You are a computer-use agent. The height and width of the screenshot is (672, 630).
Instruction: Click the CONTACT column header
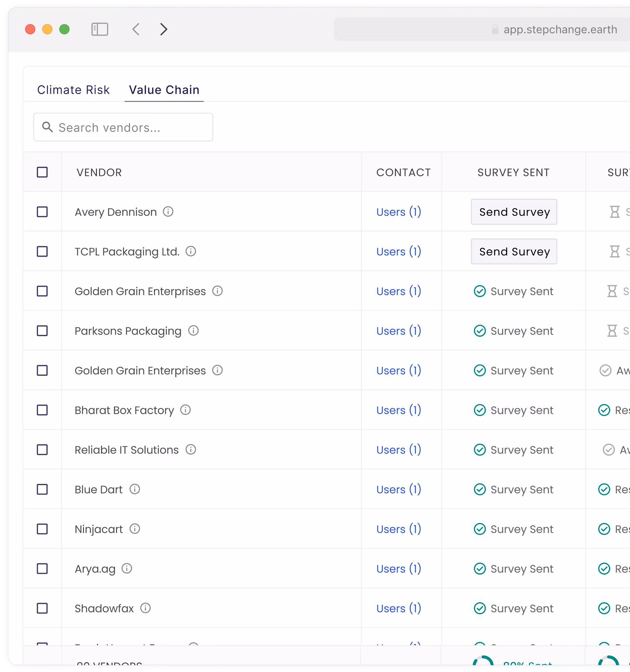click(x=404, y=172)
